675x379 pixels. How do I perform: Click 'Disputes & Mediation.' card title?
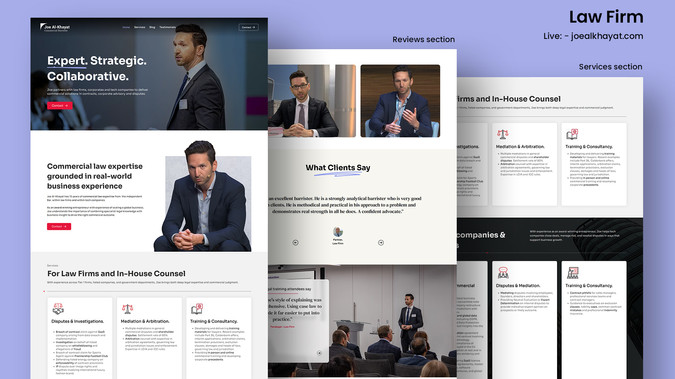[518, 286]
